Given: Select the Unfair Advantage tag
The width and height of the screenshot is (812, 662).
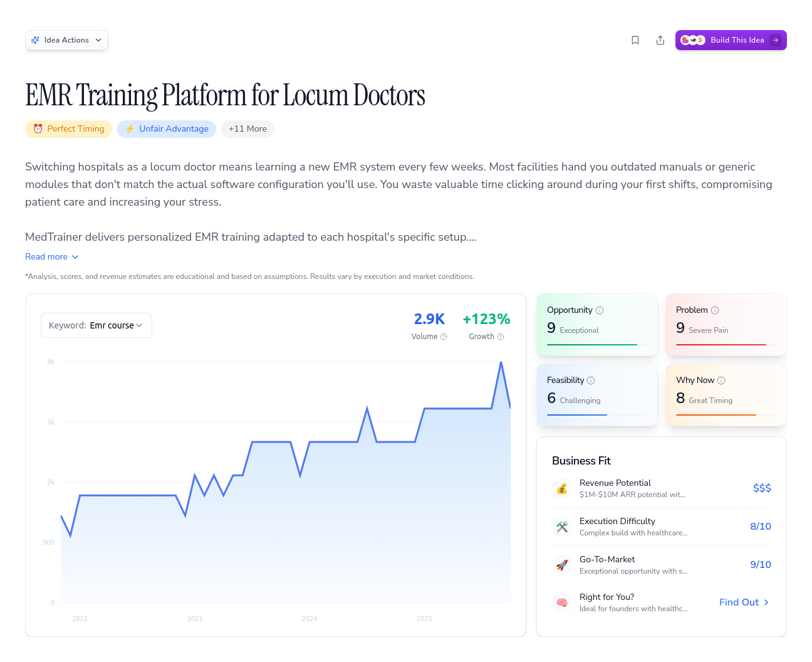Looking at the screenshot, I should click(167, 129).
